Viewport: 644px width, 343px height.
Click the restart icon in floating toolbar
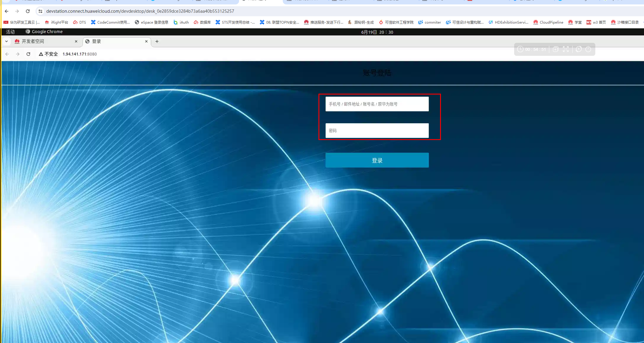(578, 49)
